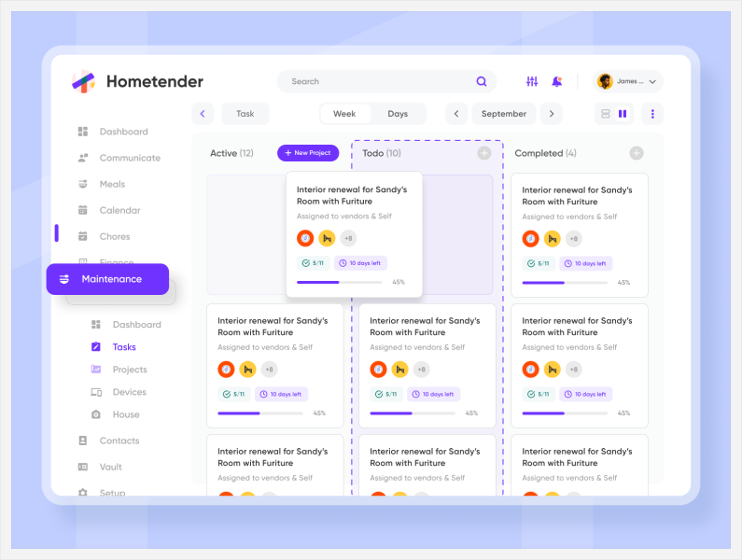Open the notifications bell
Screen dimensions: 742x560
point(557,81)
